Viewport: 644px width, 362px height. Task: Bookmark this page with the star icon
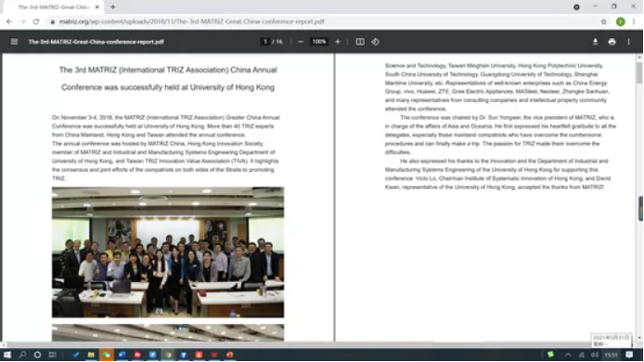[x=603, y=21]
